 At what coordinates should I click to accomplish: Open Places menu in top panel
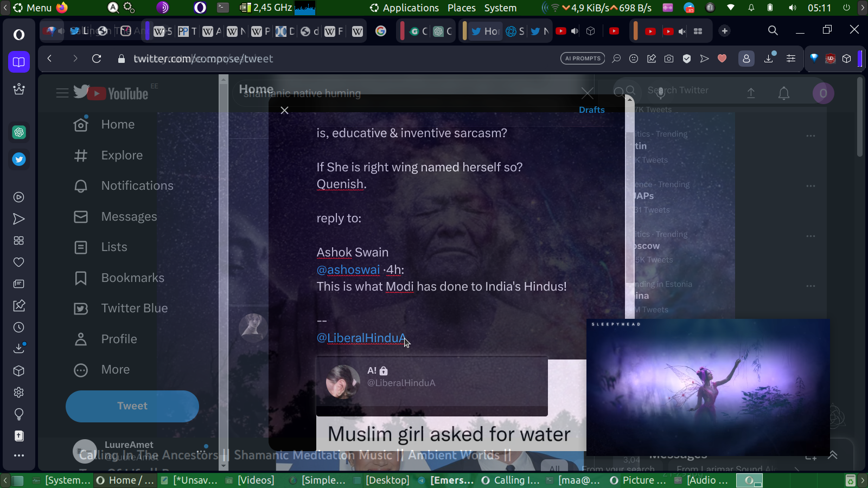462,8
